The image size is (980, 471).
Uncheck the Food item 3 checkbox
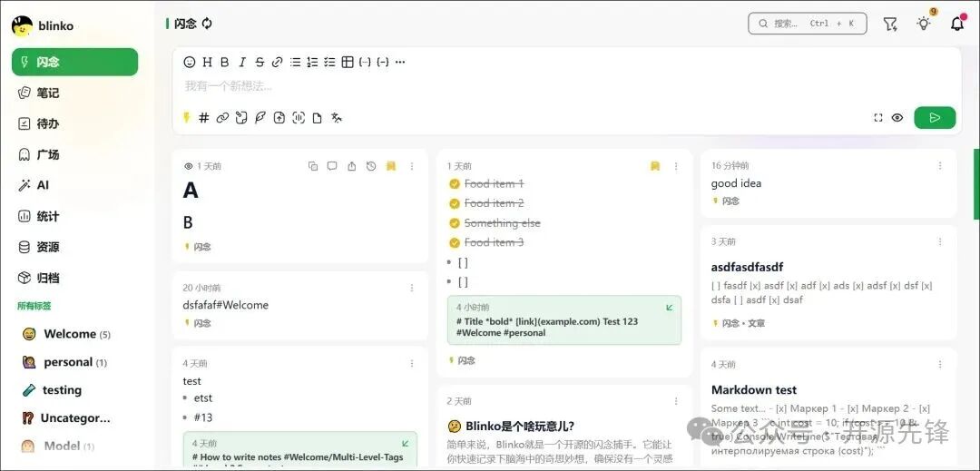pyautogui.click(x=455, y=242)
